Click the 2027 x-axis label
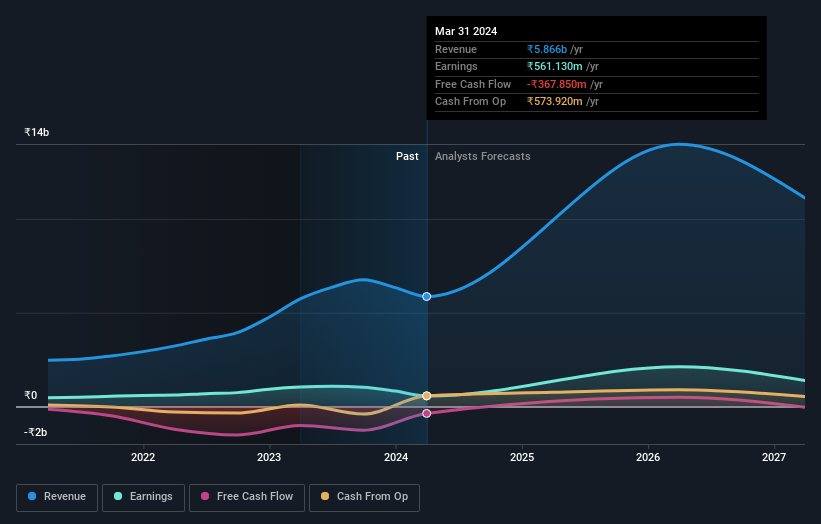 774,458
